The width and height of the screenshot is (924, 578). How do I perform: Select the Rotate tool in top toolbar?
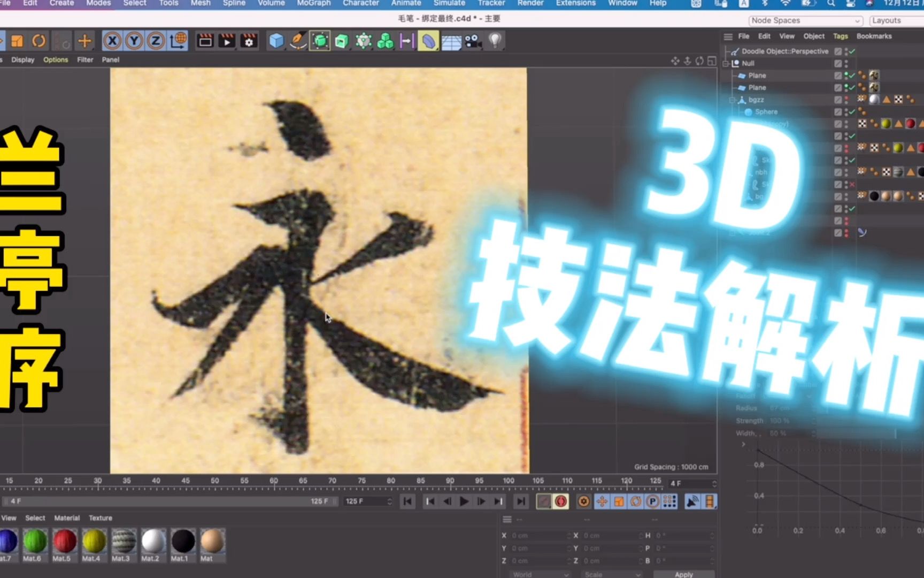39,41
